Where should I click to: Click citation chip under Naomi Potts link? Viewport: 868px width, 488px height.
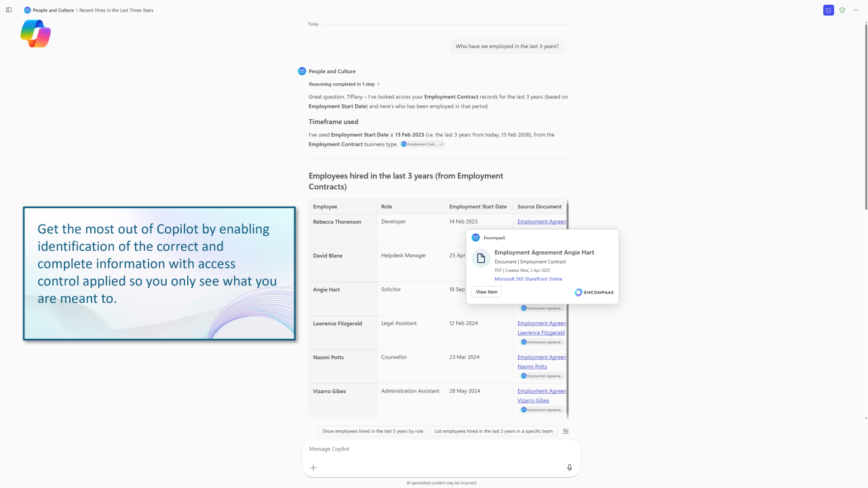[542, 376]
